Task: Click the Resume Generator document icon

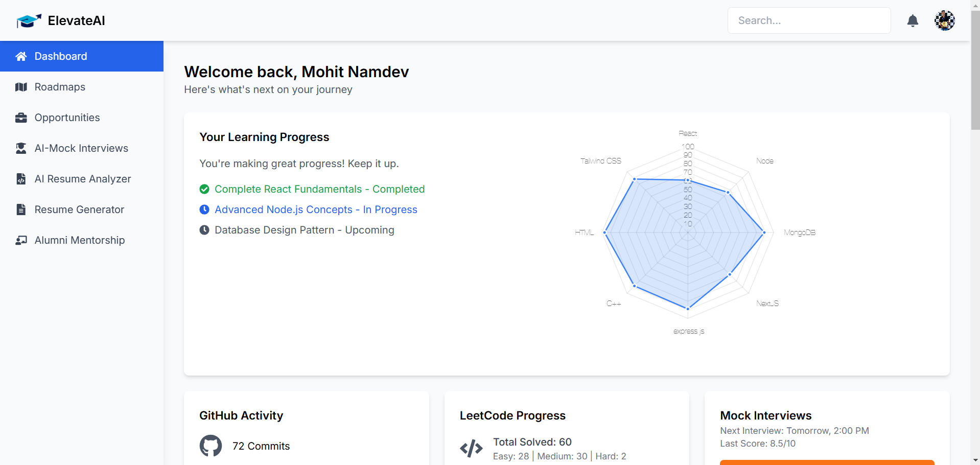Action: coord(21,210)
